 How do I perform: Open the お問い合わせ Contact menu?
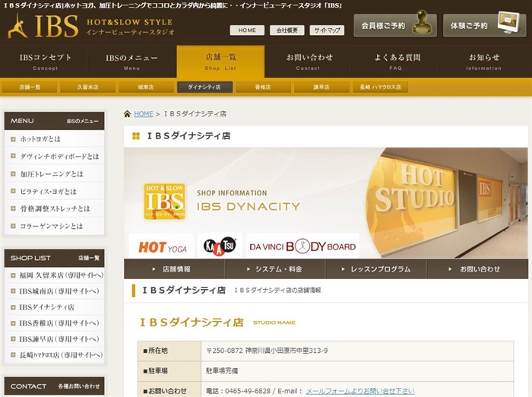308,62
